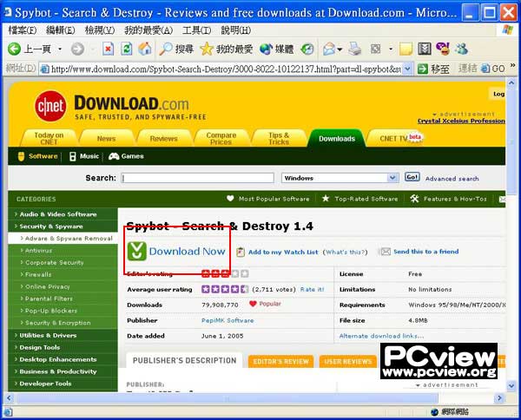Open the Windows platform dropdown
Screen dimensions: 521x420
(392, 178)
